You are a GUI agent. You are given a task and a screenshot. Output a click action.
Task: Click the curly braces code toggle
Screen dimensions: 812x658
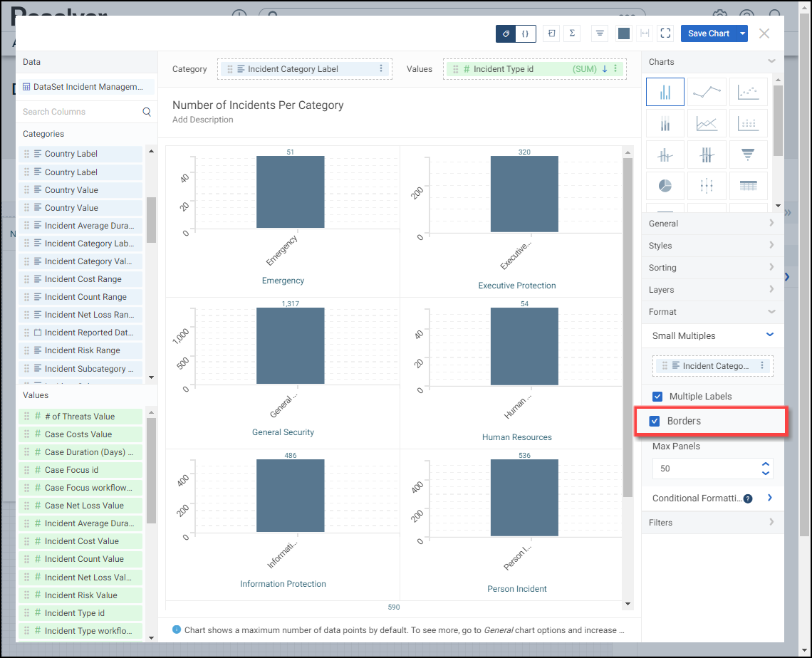point(525,33)
